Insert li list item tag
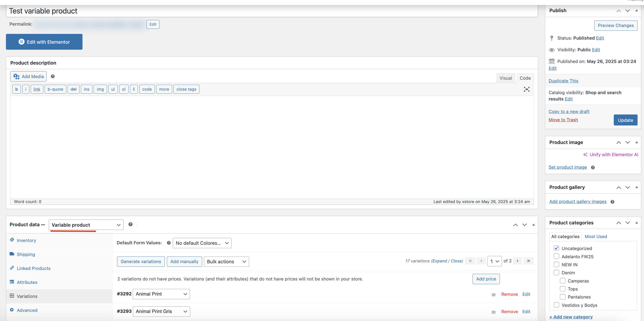The height and width of the screenshot is (321, 644). click(x=134, y=89)
